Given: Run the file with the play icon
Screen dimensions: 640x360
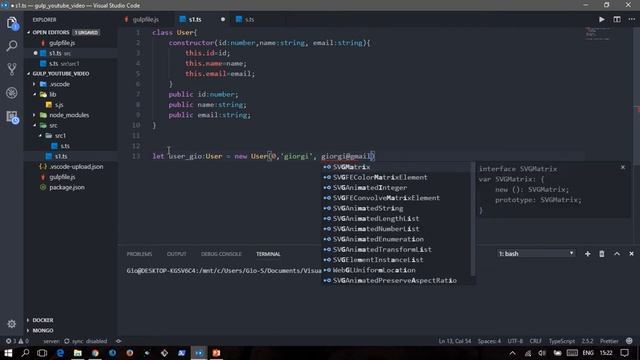Looking at the screenshot, I should click(602, 19).
